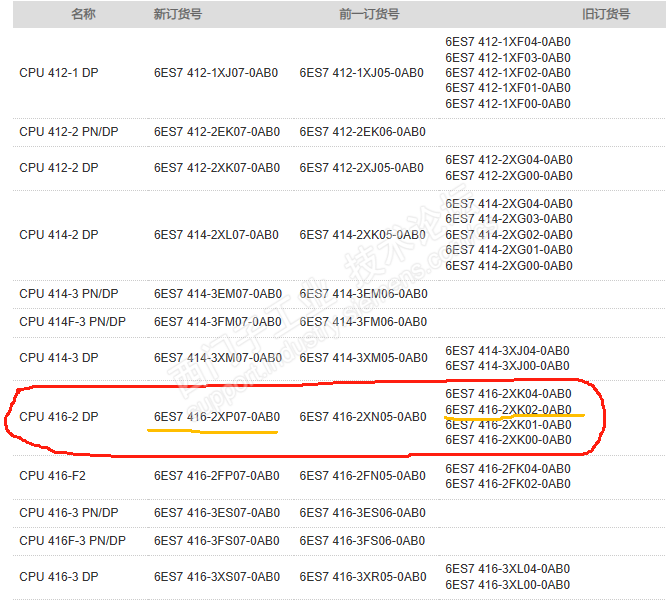Select the CPU 414-3 DP name cell
This screenshot has width=666, height=606.
tap(59, 358)
